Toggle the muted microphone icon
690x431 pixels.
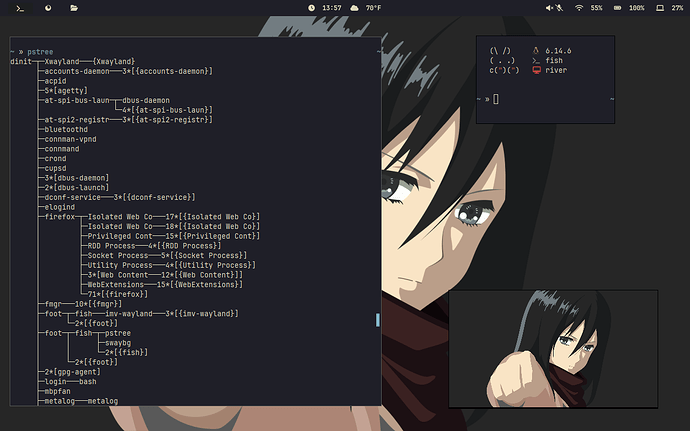(559, 8)
